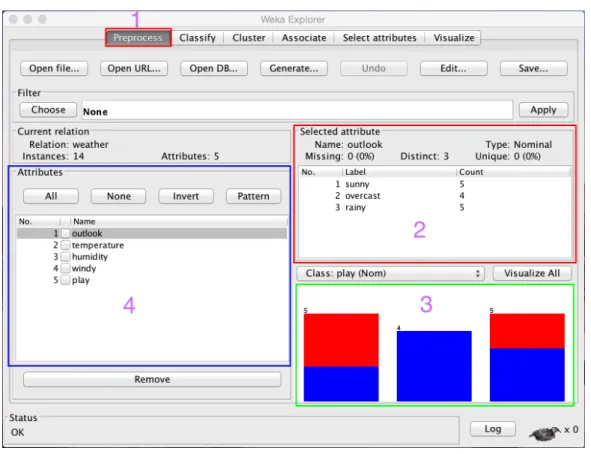Tick the temperature attribute checkbox
The height and width of the screenshot is (454, 591).
[66, 245]
